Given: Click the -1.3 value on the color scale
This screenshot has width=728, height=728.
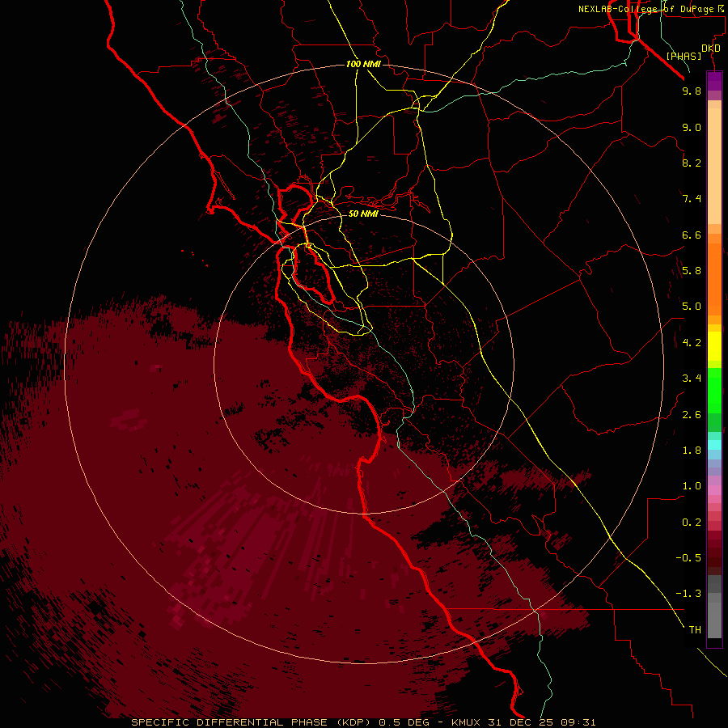Looking at the screenshot, I should pos(688,594).
